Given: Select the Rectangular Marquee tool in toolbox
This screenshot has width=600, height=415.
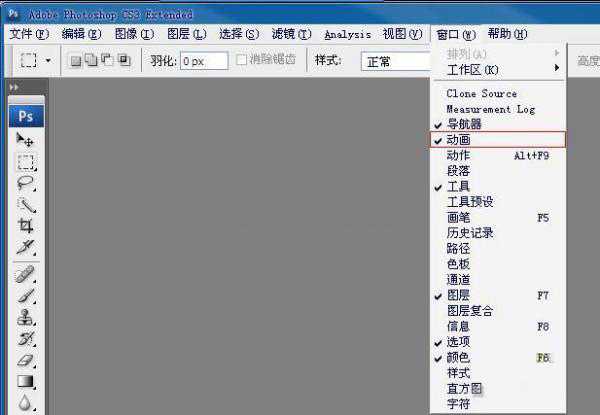Looking at the screenshot, I should [26, 162].
